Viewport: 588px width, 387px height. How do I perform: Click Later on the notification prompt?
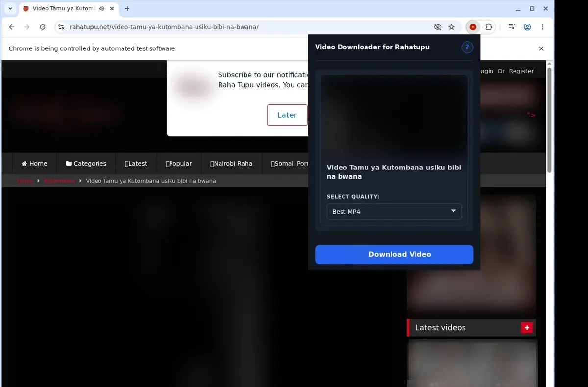287,115
